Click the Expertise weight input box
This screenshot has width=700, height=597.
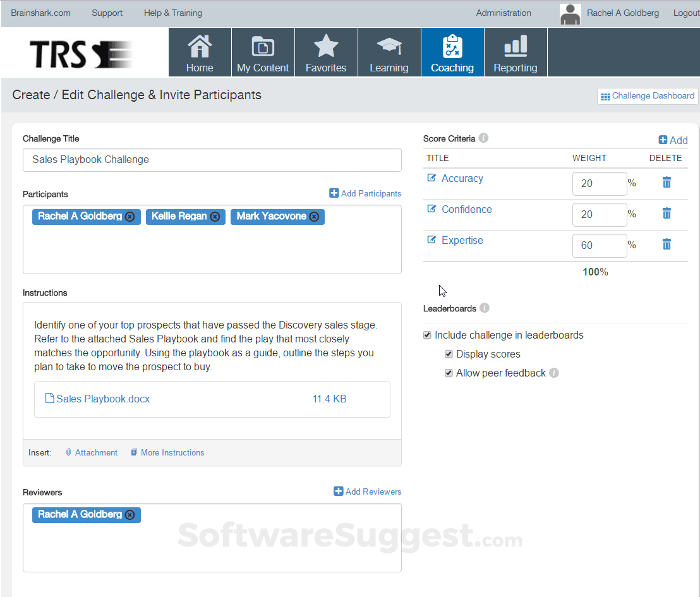pyautogui.click(x=599, y=245)
